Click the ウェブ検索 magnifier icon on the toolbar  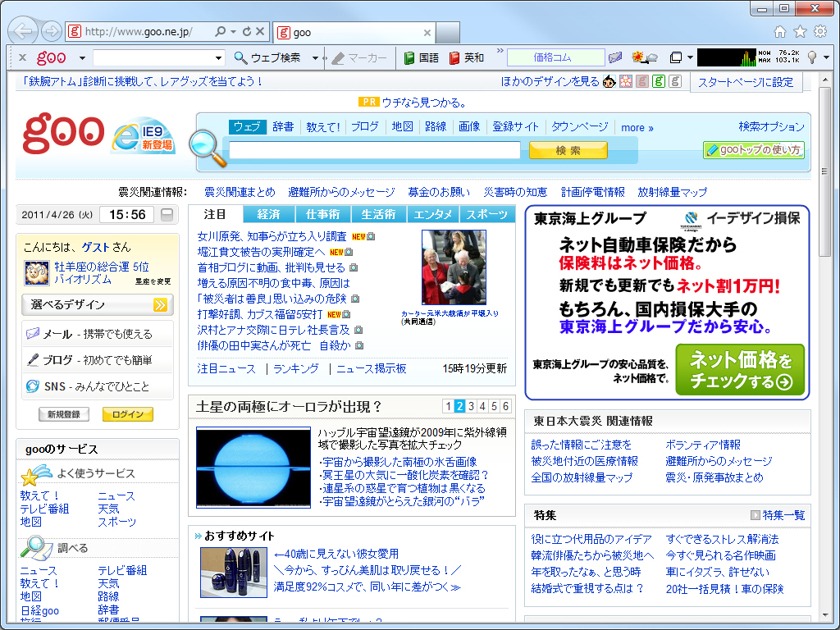click(239, 58)
